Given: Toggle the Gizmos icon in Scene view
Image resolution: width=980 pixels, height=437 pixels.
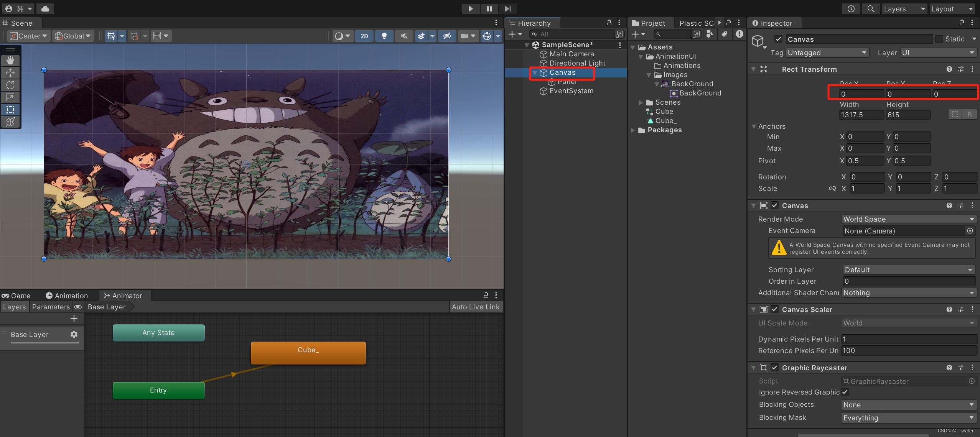Looking at the screenshot, I should (486, 36).
